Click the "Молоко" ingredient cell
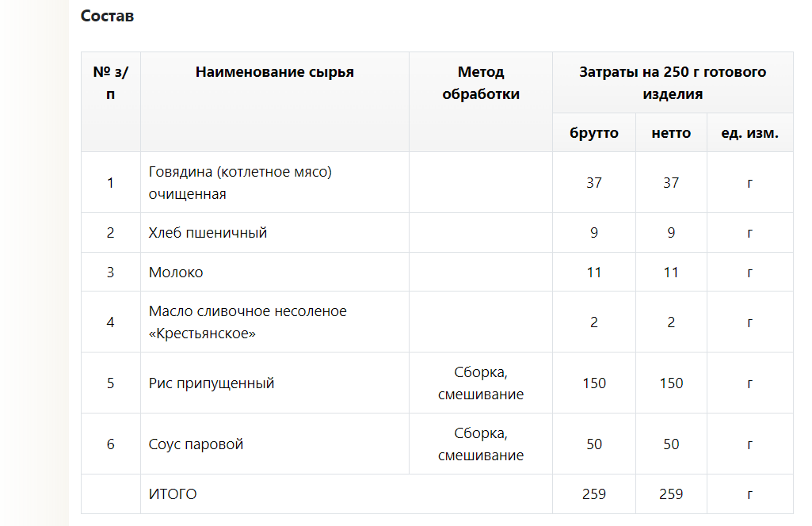The width and height of the screenshot is (812, 526). pyautogui.click(x=176, y=273)
